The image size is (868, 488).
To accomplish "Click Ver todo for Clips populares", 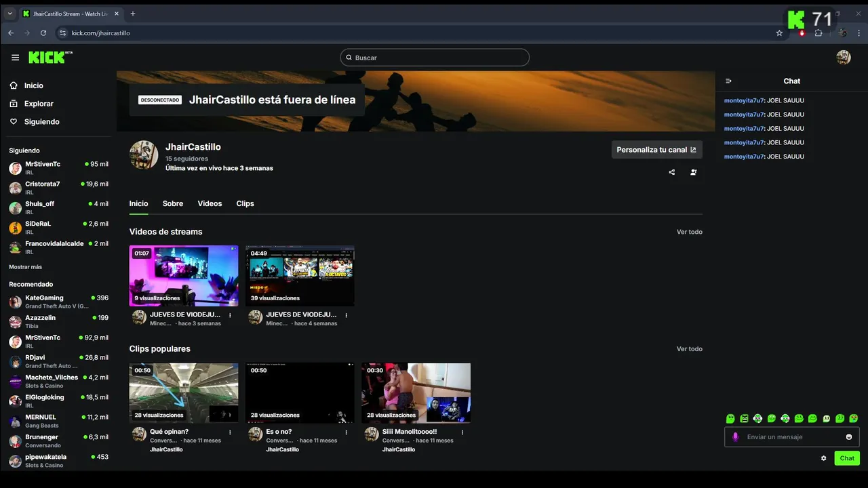I will (689, 349).
